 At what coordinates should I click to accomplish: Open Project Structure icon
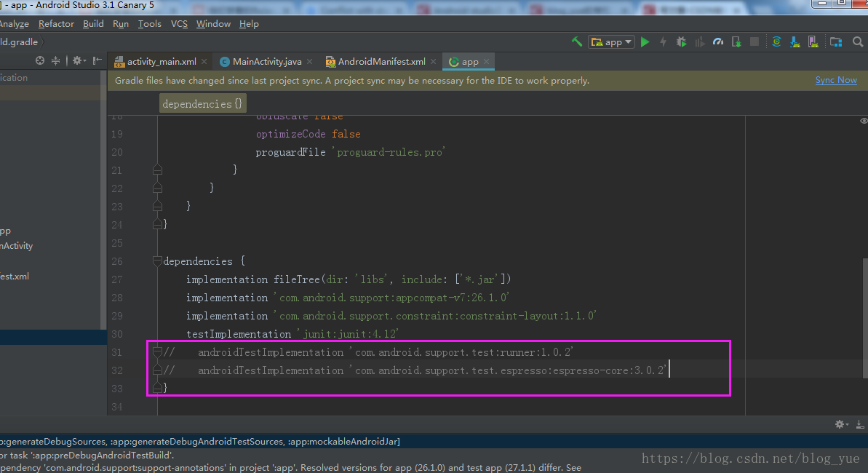coord(836,42)
